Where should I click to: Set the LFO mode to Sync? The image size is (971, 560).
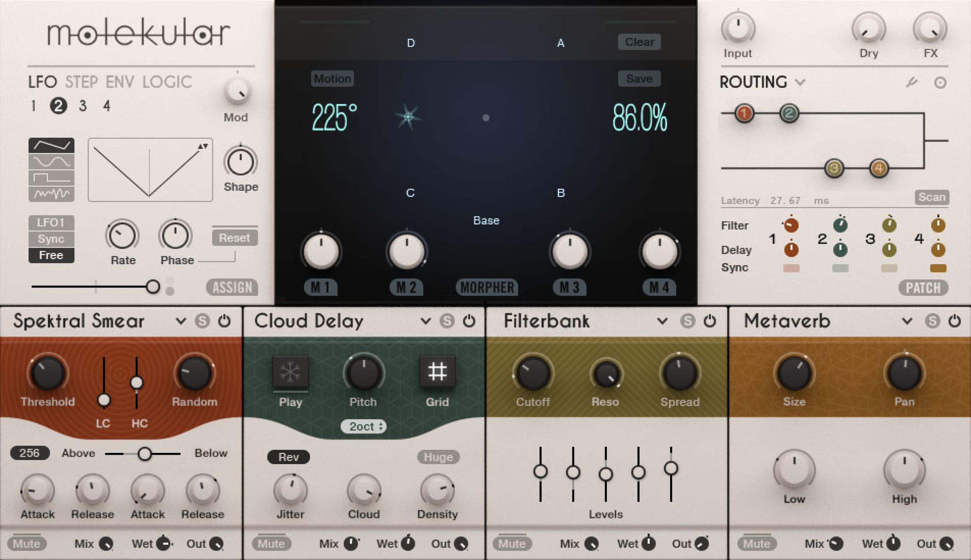51,239
